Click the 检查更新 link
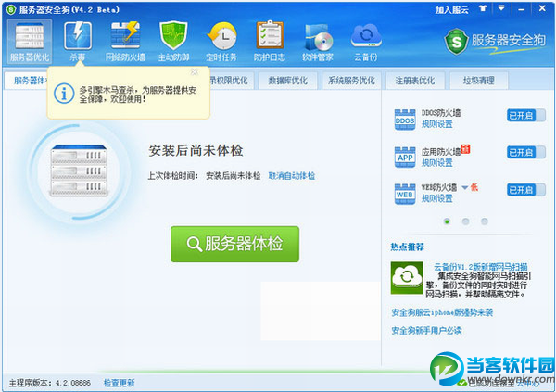 [119, 383]
